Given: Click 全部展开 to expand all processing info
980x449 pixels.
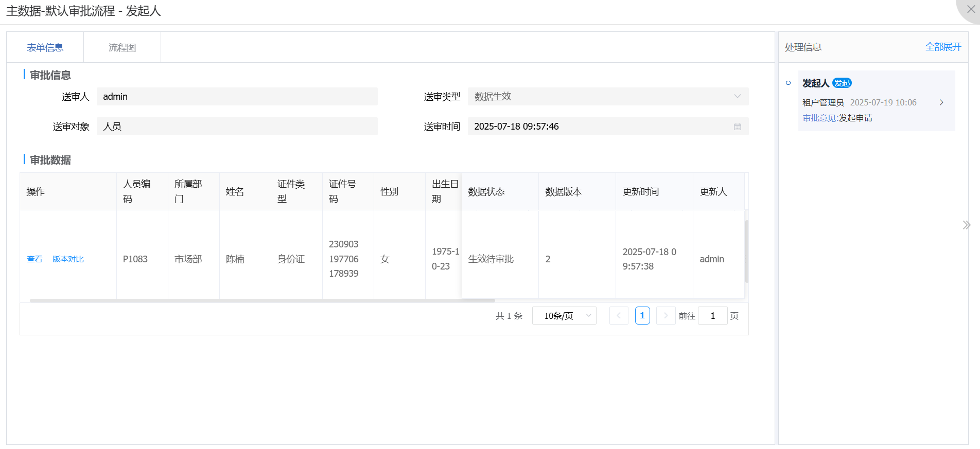Looking at the screenshot, I should click(943, 47).
